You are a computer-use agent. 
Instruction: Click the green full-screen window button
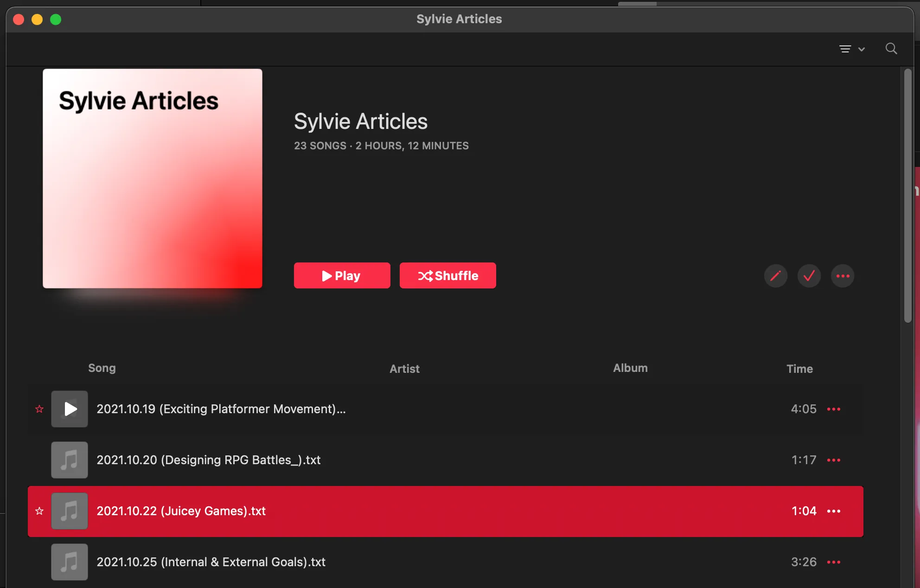click(56, 19)
